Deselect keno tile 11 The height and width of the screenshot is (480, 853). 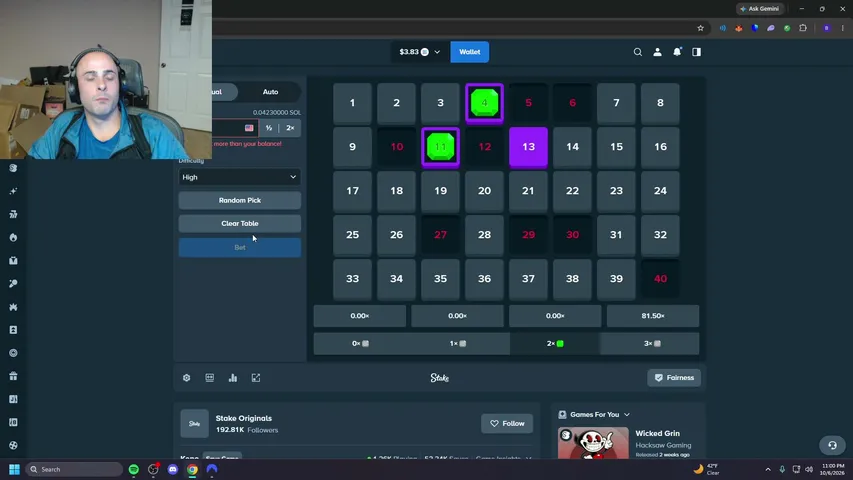click(x=441, y=147)
